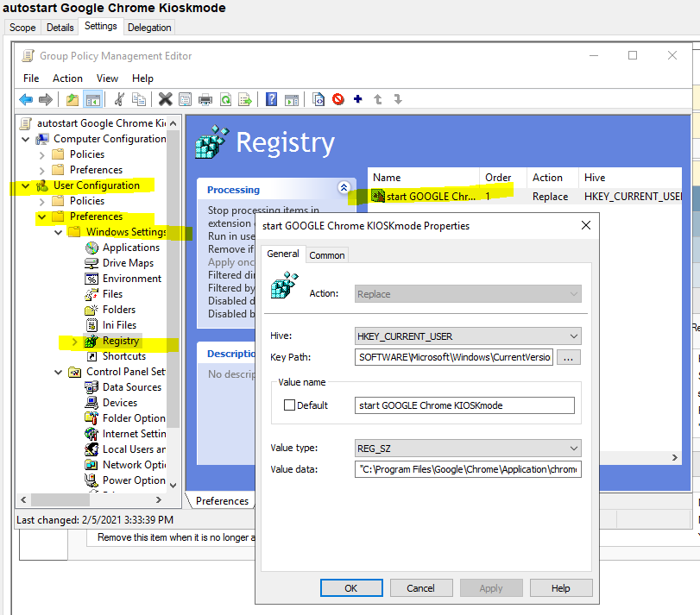Close the Properties dialog
Viewport: 700px width, 615px height.
586,226
